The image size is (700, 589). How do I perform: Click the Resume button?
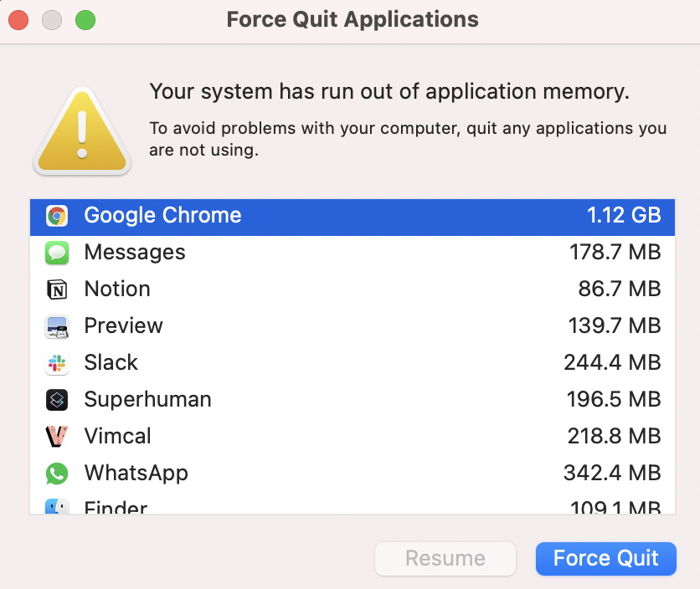[x=445, y=559]
